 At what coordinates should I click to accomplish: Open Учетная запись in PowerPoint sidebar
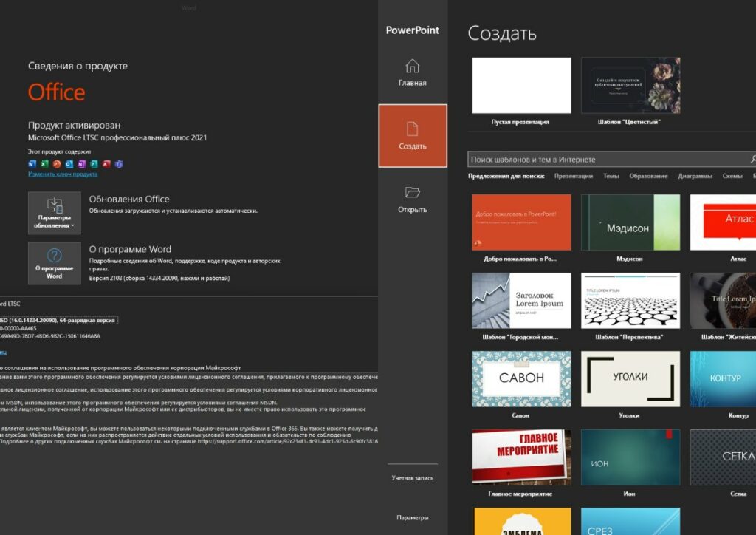click(412, 478)
